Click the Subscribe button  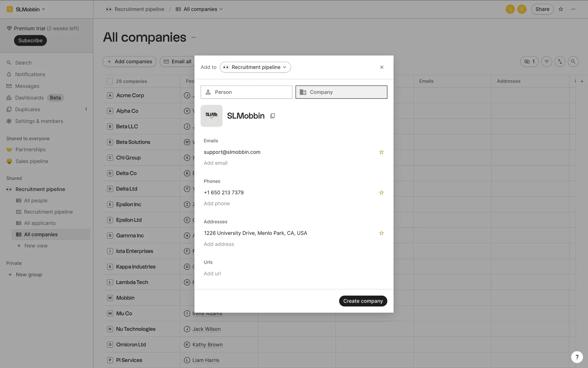[x=30, y=40]
